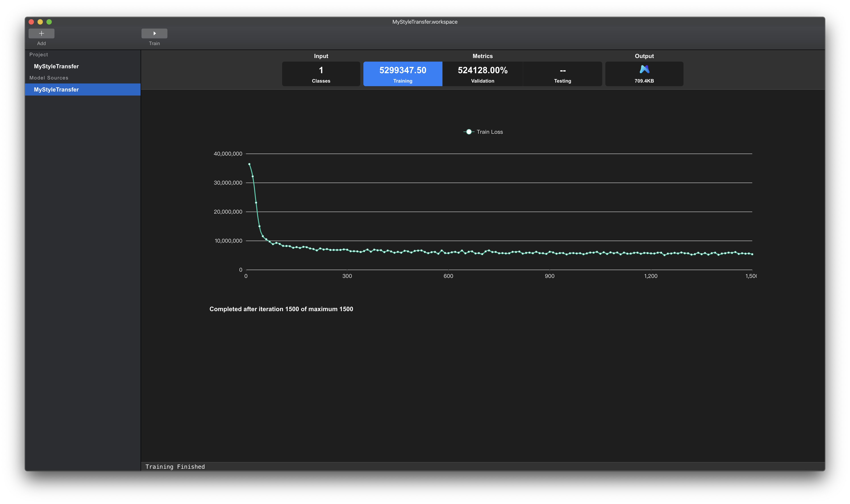
Task: Click the last data point at iteration 1500
Action: [752, 254]
